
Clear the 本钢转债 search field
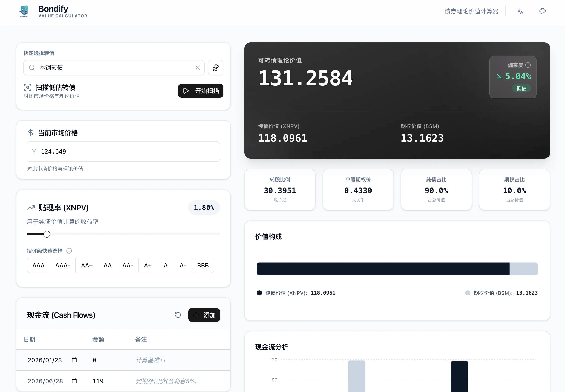point(198,68)
